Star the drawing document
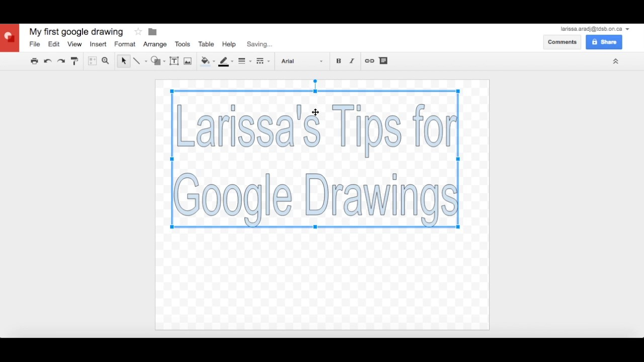Screen dimensions: 644x362 click(x=138, y=32)
